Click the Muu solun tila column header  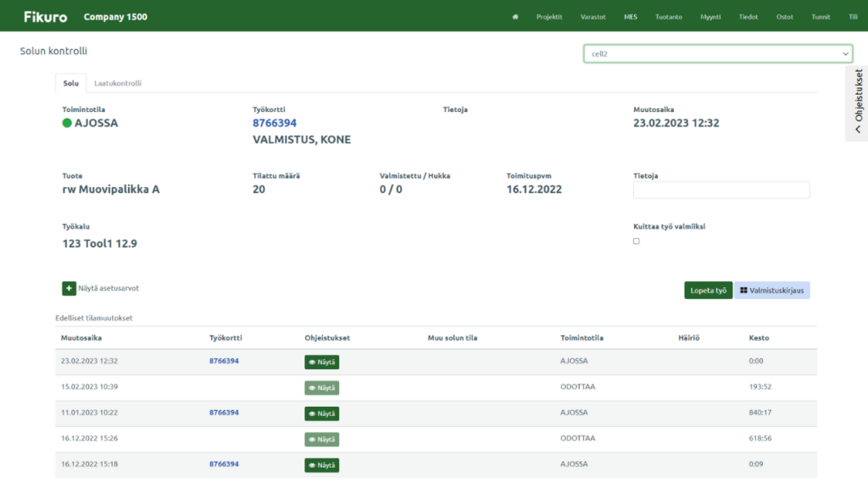coord(453,337)
